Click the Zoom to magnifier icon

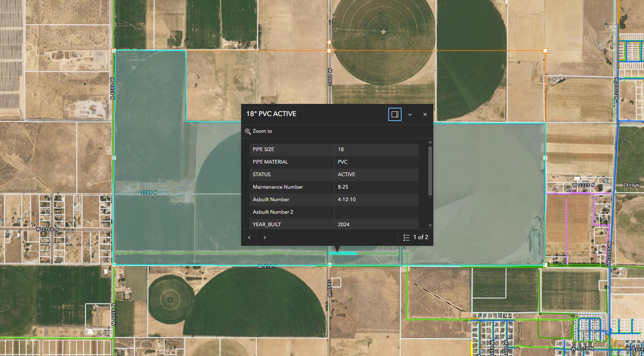(x=248, y=131)
